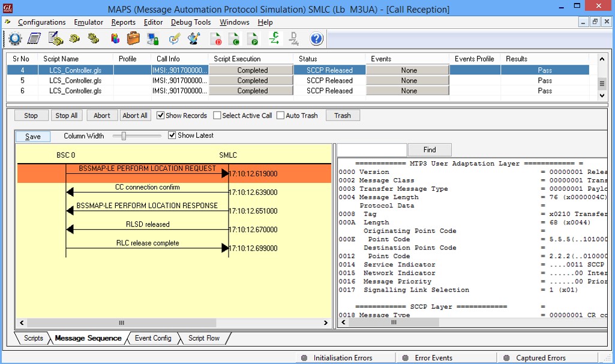Click the green C arrow toolbar icon

click(274, 38)
